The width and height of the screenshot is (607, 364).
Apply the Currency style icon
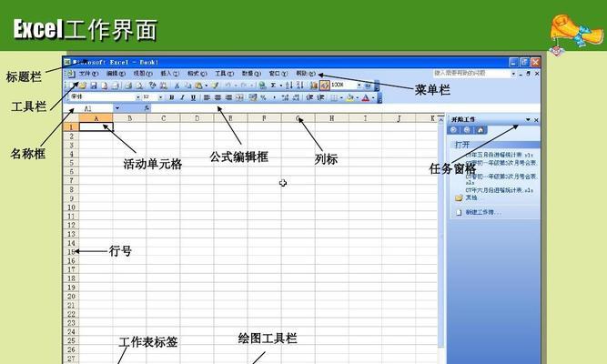[x=253, y=97]
